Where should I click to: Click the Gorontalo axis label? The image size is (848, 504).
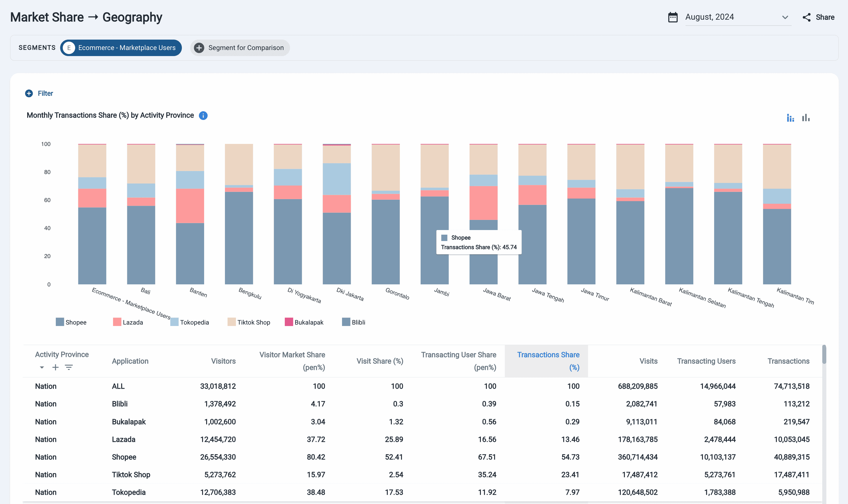[397, 293]
